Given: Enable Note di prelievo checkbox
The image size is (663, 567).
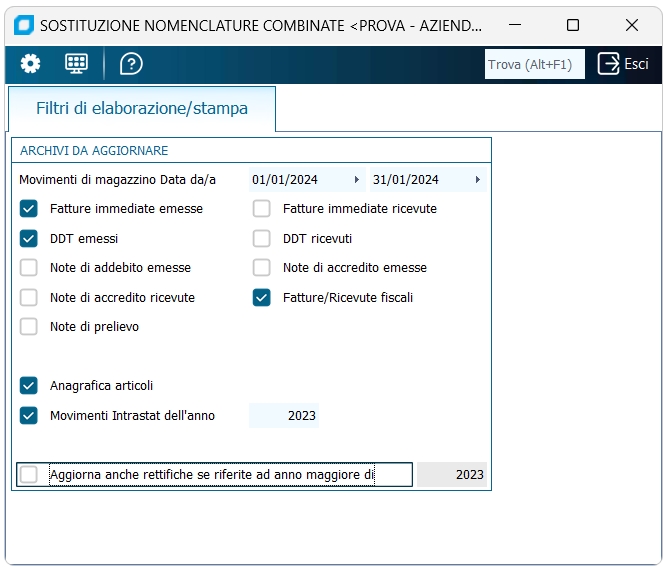Looking at the screenshot, I should coord(28,327).
